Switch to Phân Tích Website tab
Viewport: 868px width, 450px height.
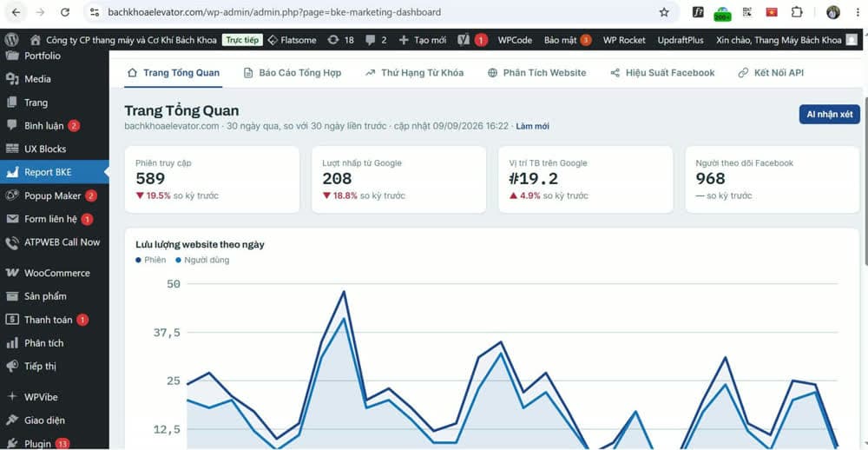pos(536,73)
